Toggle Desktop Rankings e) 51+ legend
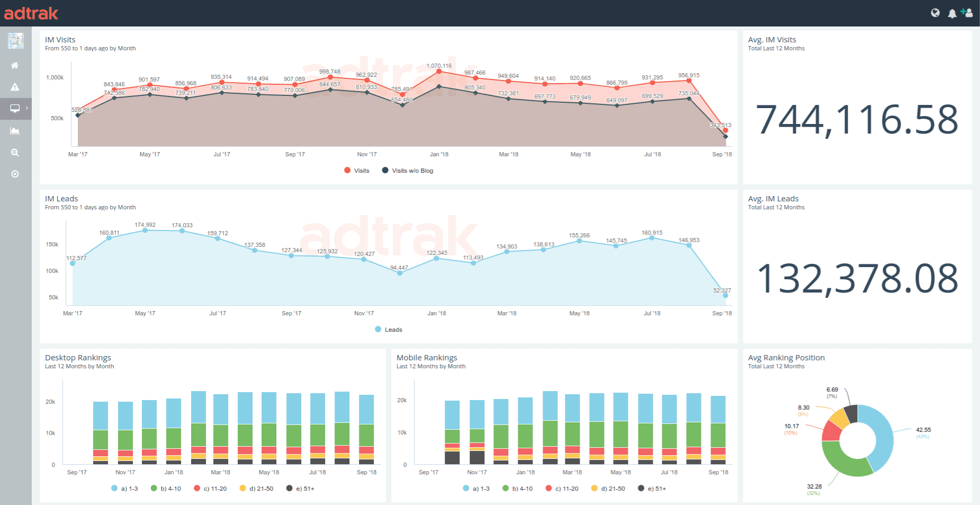 pos(300,489)
